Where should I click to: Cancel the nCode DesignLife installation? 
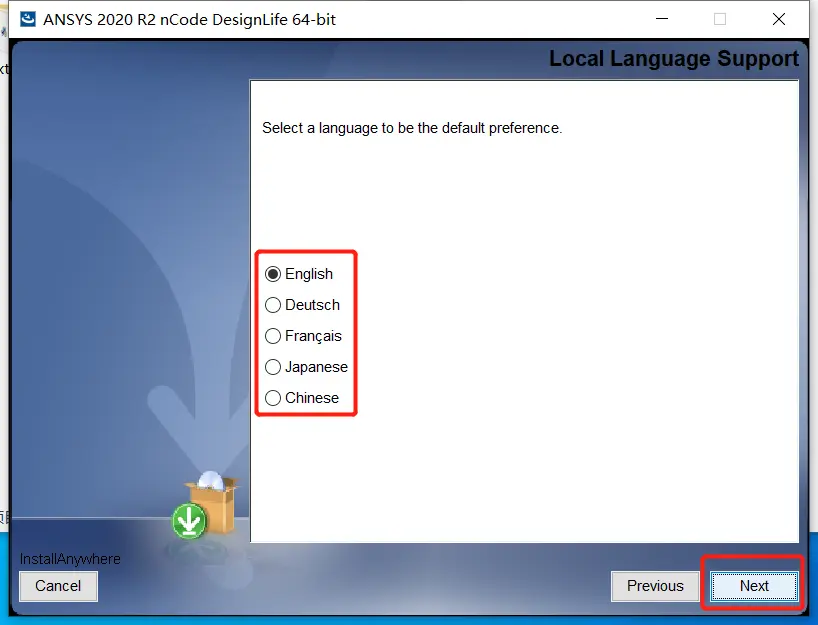coord(58,586)
